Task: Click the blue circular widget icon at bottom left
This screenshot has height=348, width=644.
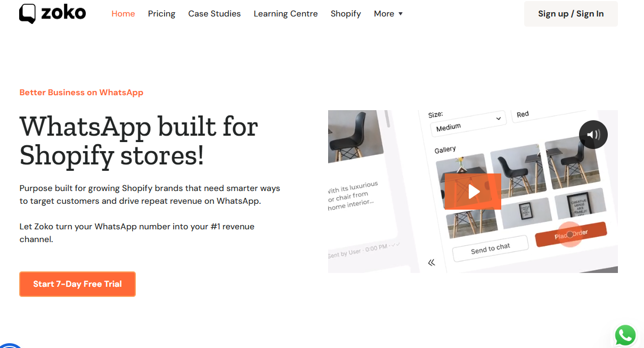Action: pyautogui.click(x=10, y=345)
